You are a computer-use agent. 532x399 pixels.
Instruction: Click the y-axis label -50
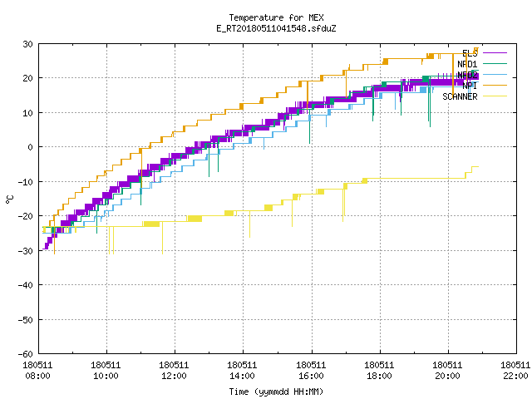[26, 319]
